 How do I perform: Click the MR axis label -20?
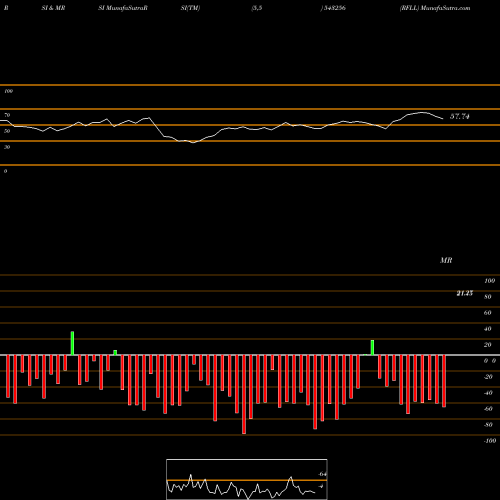(x=488, y=377)
